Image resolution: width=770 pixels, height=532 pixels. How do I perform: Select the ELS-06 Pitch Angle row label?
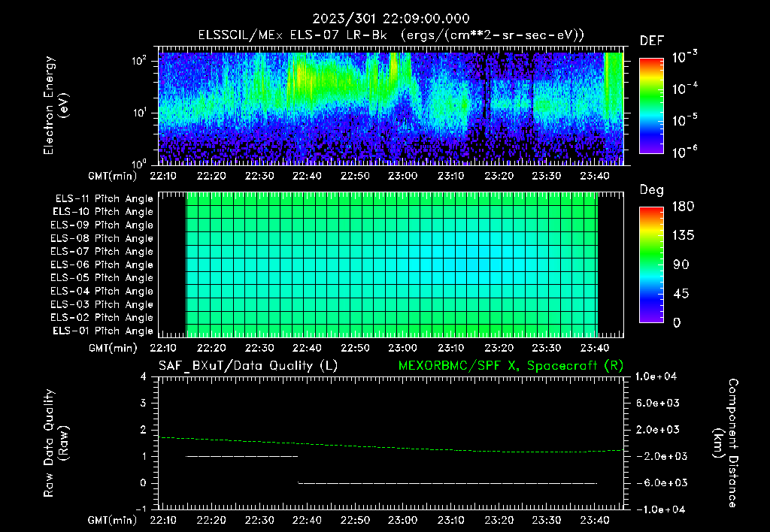[x=102, y=265]
